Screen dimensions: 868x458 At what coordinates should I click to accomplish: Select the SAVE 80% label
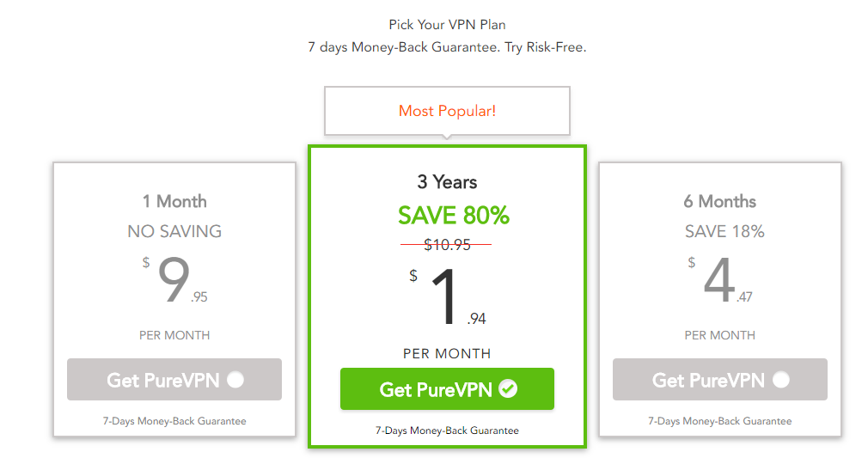454,216
